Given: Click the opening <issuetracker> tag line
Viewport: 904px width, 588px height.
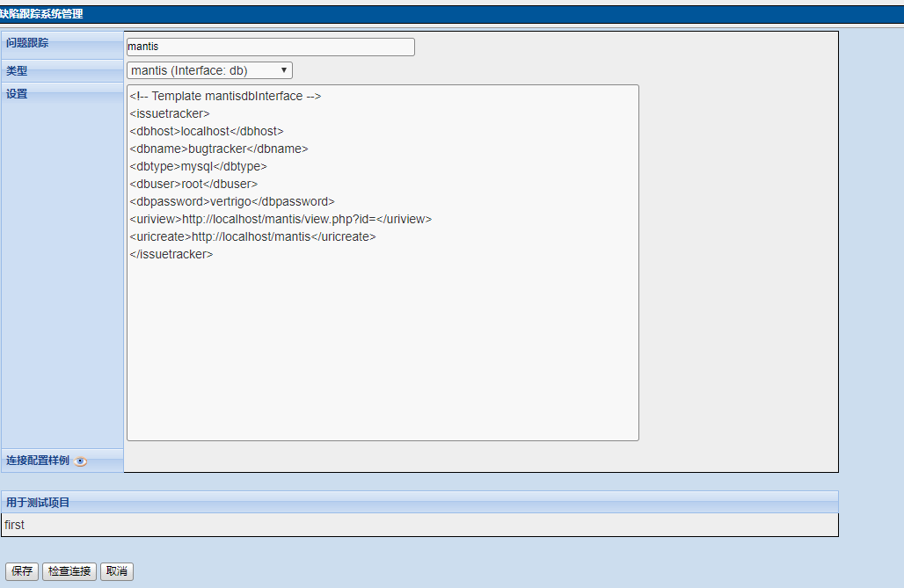Looking at the screenshot, I should click(x=170, y=113).
